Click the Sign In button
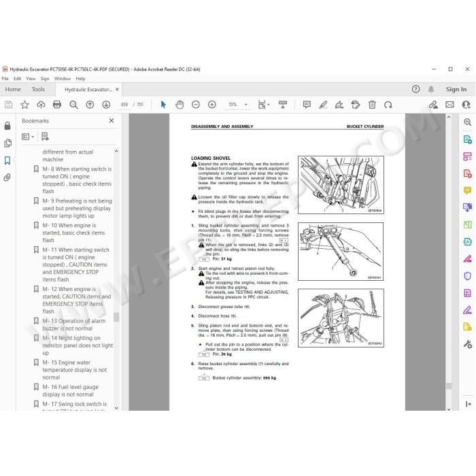 (x=456, y=89)
